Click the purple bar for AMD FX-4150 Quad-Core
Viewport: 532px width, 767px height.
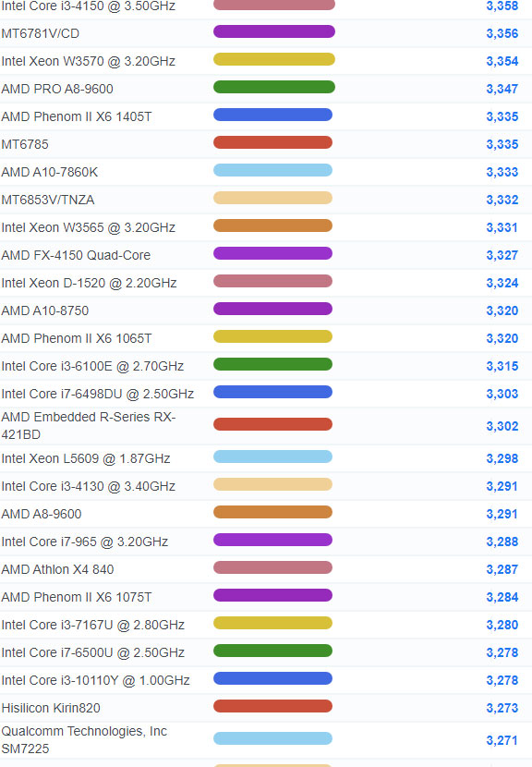pyautogui.click(x=272, y=253)
